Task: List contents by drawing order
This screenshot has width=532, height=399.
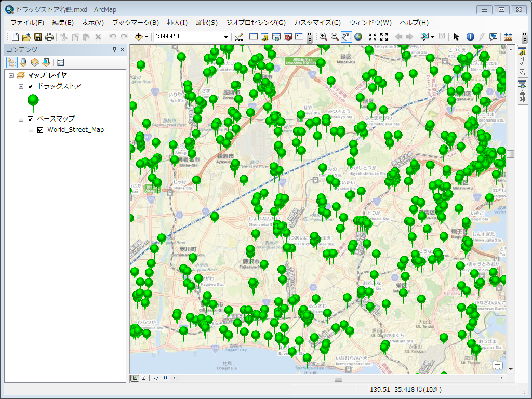Action: click(x=12, y=62)
